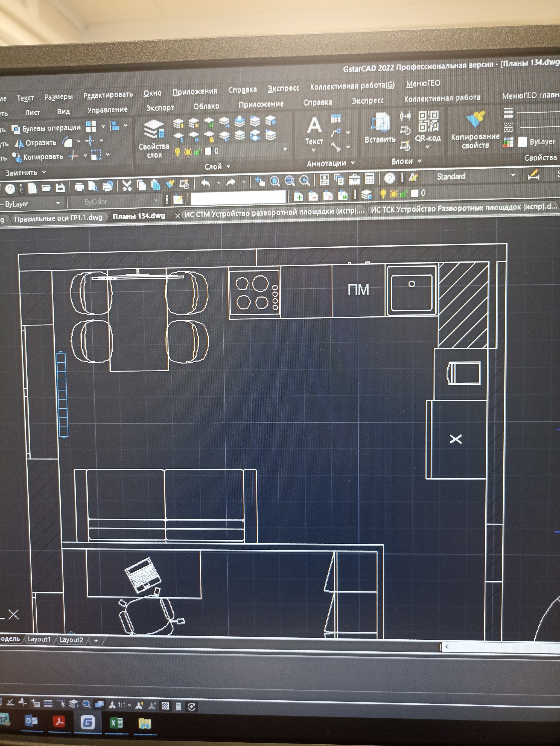Click the fillet icon beside Отразить

coord(67,142)
